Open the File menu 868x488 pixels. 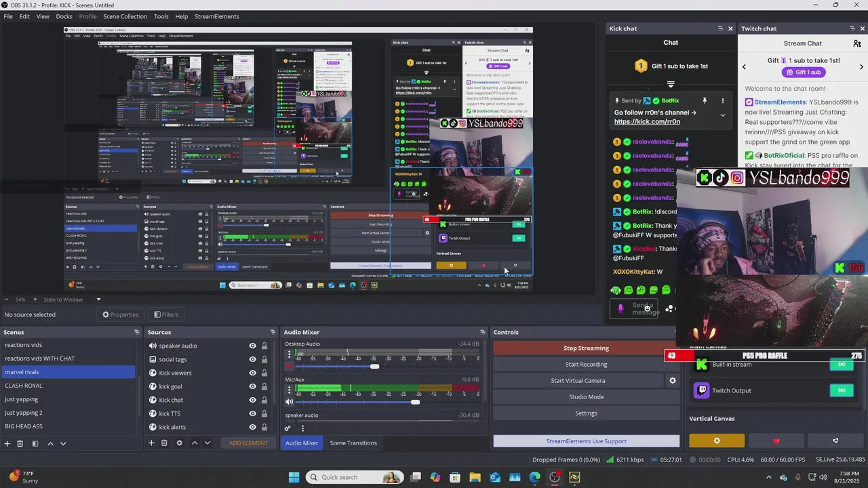click(8, 16)
